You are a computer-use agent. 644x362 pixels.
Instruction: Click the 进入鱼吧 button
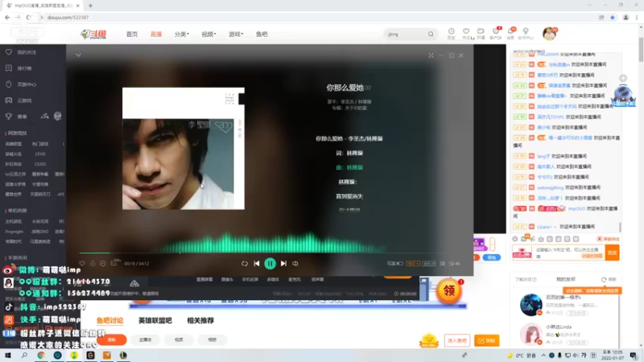(456, 340)
